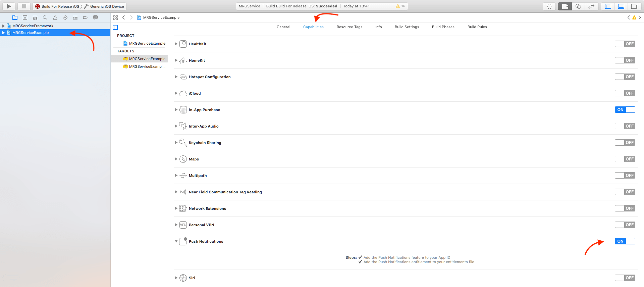Go forward in editor history
644x287 pixels.
coord(131,17)
